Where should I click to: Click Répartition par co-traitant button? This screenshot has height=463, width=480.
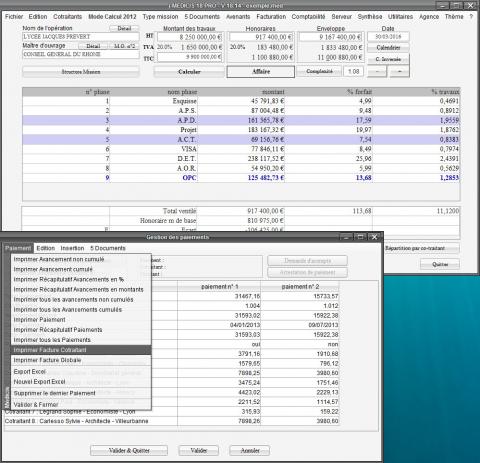tap(422, 248)
